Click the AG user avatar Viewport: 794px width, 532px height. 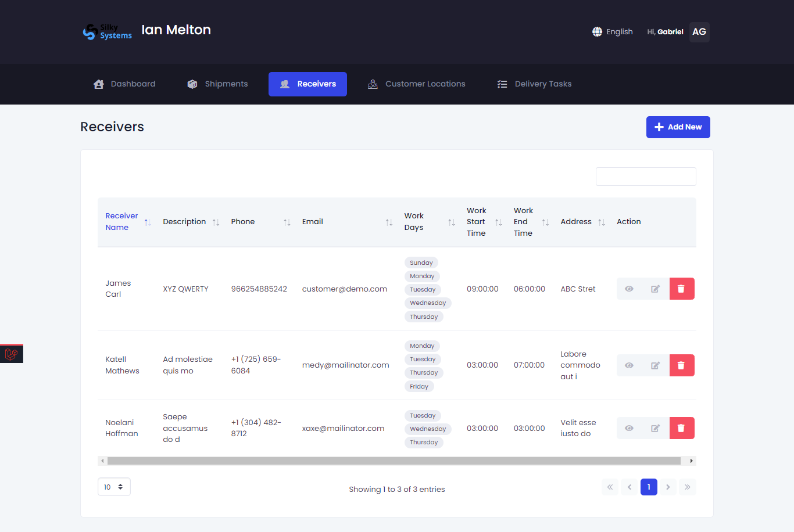(699, 32)
